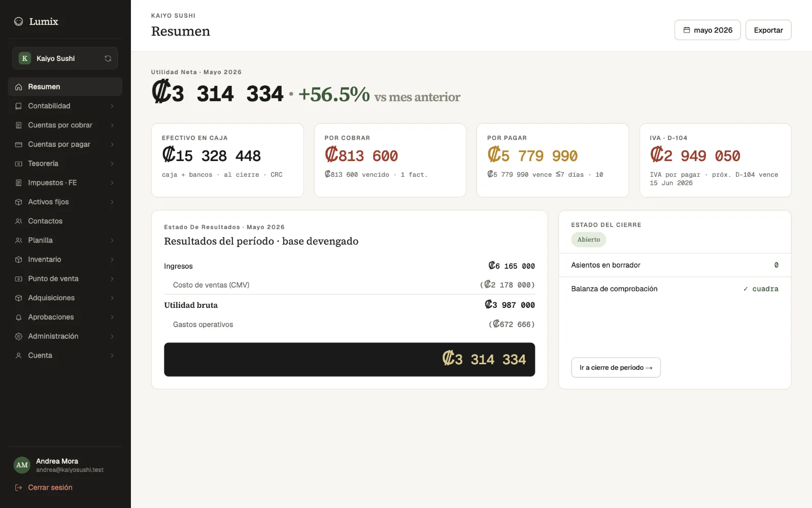The height and width of the screenshot is (508, 812).
Task: Open the mayo 2026 period picker
Action: click(x=707, y=30)
